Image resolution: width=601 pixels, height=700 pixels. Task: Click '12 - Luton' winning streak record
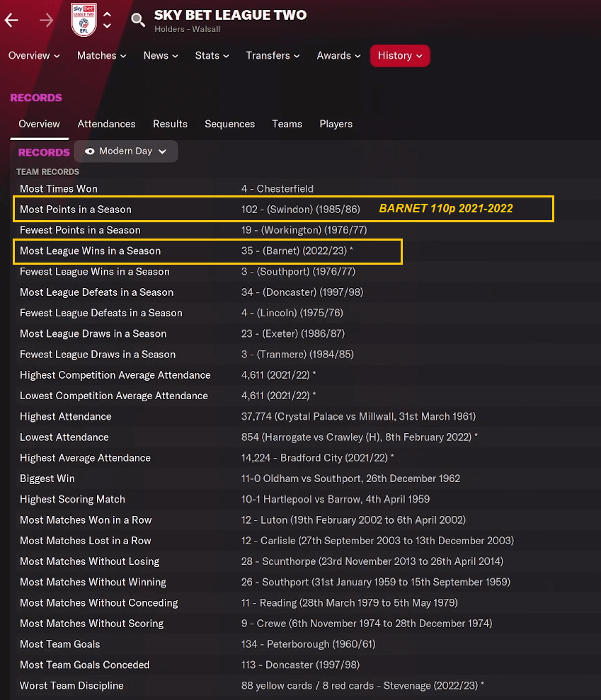(354, 520)
